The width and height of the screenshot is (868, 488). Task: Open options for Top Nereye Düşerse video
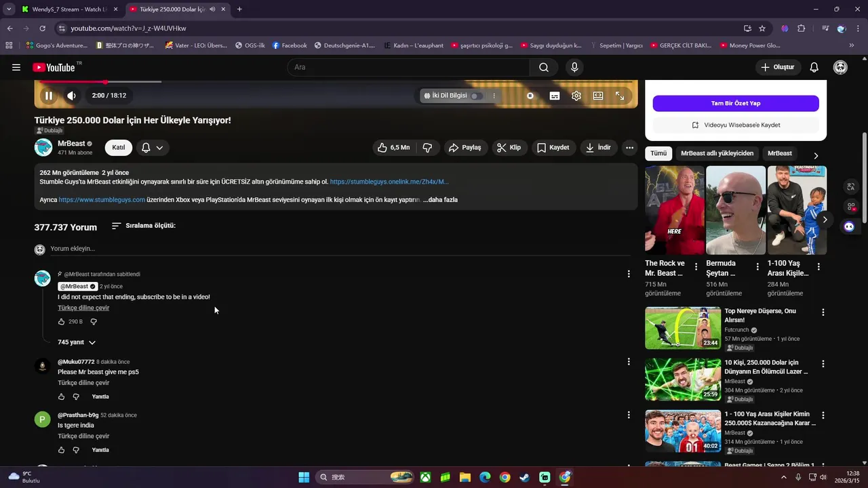tap(823, 312)
